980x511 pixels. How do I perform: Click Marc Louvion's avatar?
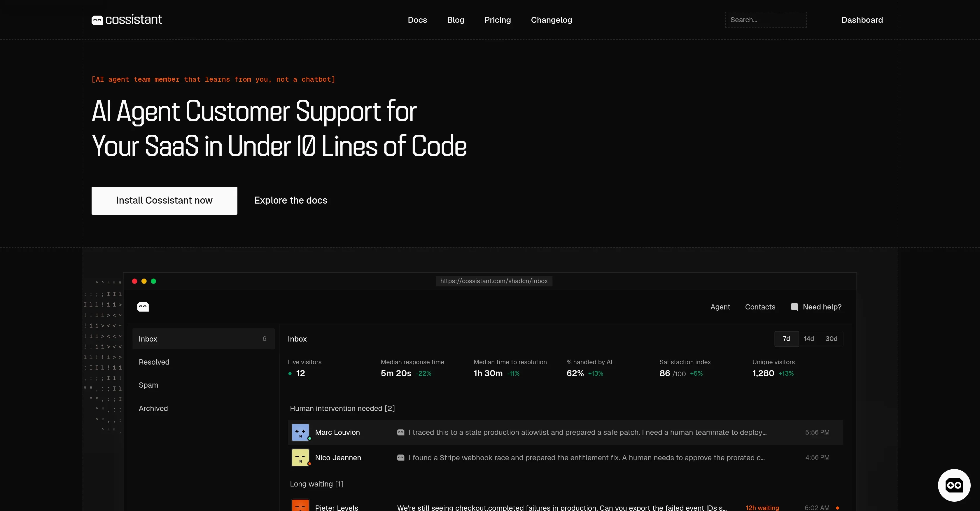click(300, 432)
